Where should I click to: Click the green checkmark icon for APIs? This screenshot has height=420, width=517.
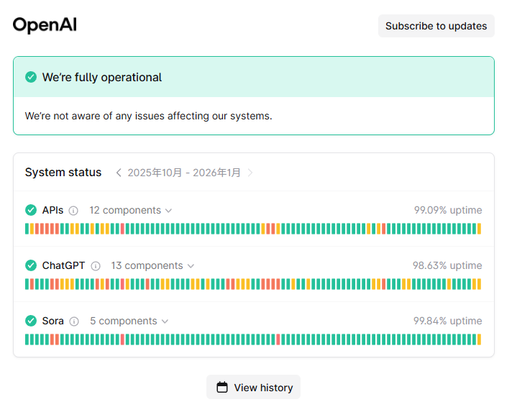point(31,210)
